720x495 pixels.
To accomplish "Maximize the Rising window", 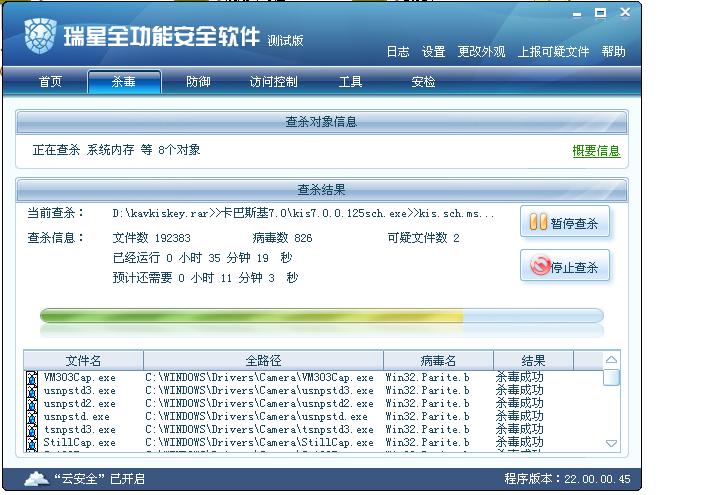I will tap(600, 13).
